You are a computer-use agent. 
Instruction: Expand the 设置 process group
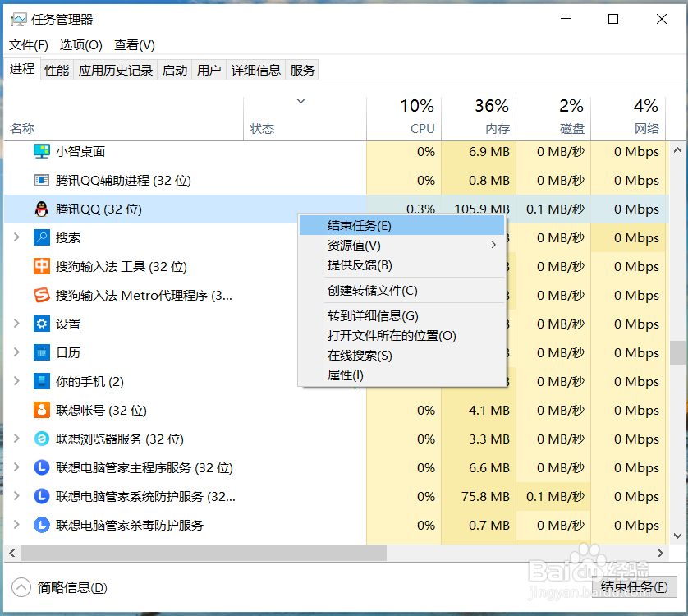click(x=16, y=324)
